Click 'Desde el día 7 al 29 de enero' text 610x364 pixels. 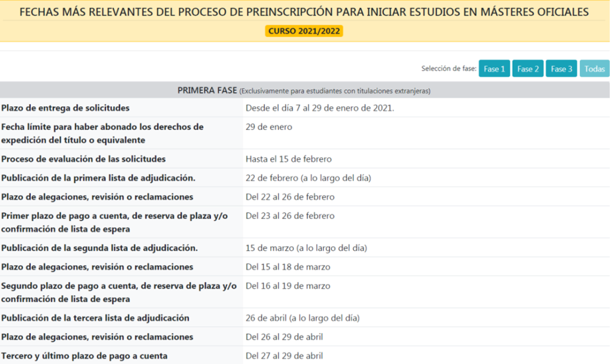click(320, 108)
